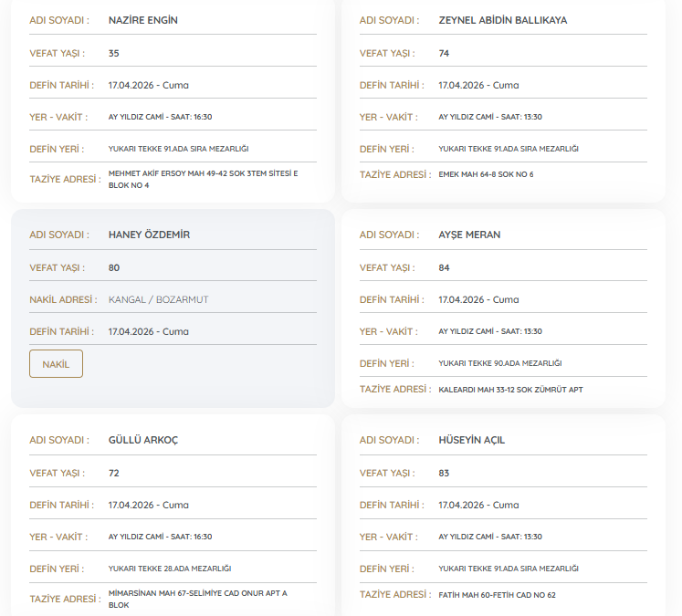Image resolution: width=682 pixels, height=616 pixels.
Task: Click NAKİL ADRESİ label on Haney Özdemir card
Action: [60, 299]
